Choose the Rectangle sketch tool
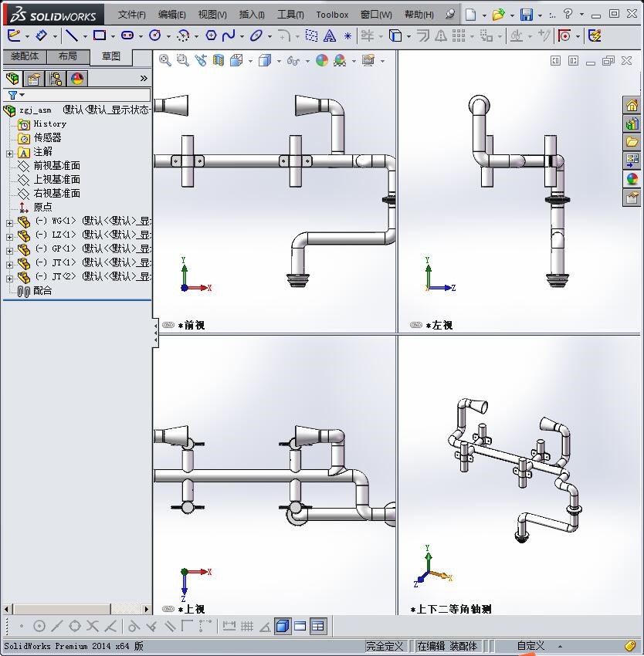This screenshot has width=644, height=656. [x=100, y=36]
